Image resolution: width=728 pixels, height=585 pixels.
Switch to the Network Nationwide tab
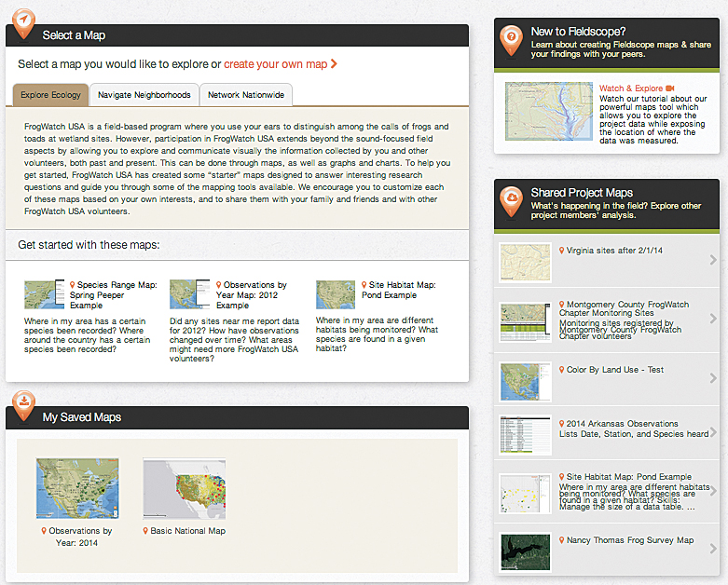coord(245,95)
